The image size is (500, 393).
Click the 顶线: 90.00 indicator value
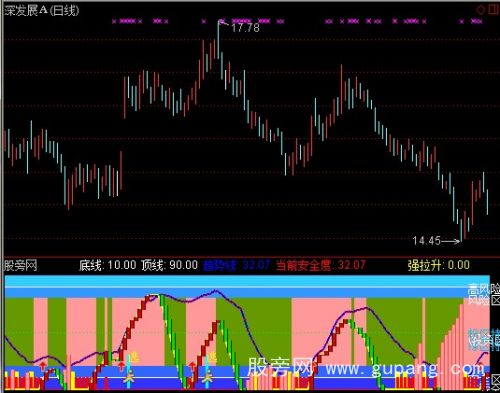(170, 265)
